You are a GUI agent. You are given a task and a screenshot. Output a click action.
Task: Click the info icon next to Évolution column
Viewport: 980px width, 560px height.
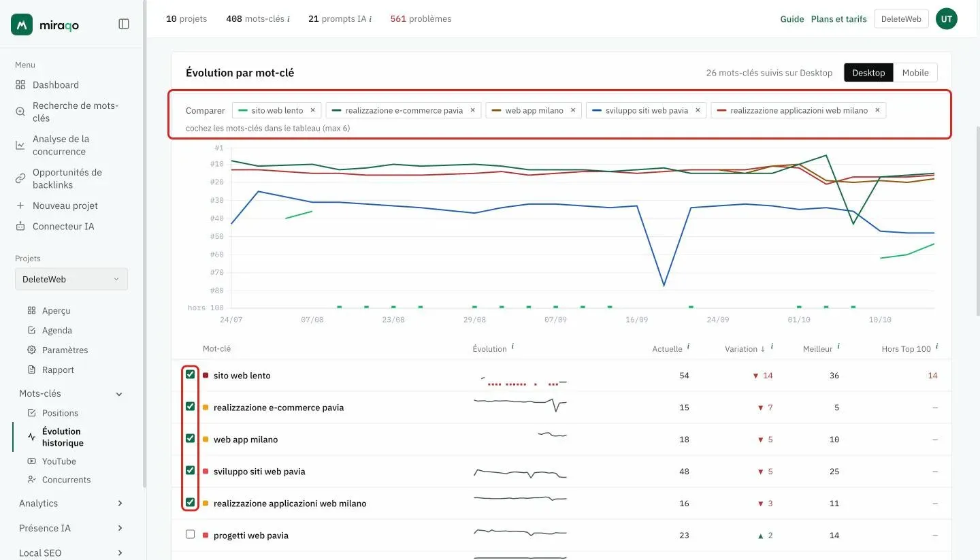(x=512, y=346)
